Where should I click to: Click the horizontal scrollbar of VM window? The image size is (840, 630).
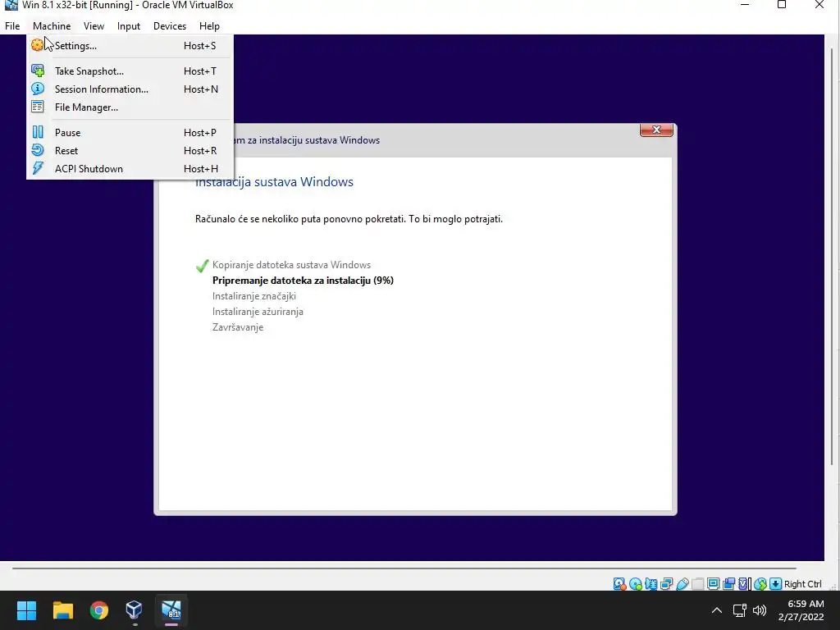click(404, 568)
